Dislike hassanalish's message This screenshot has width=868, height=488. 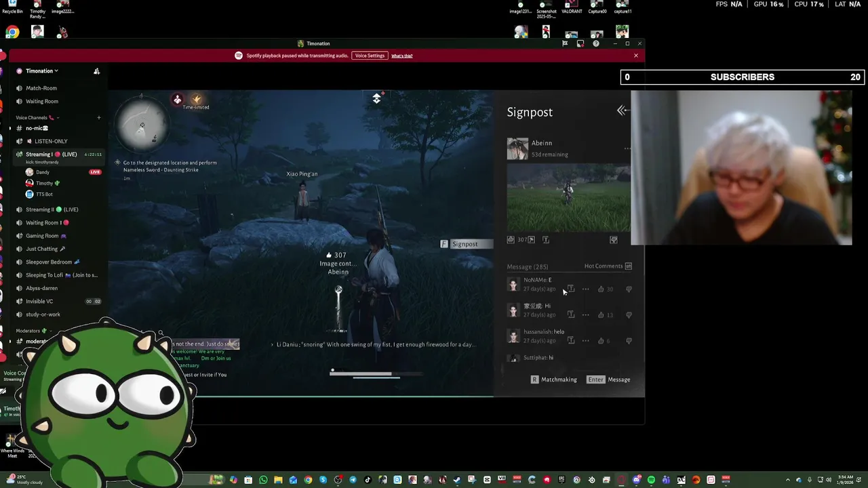629,340
